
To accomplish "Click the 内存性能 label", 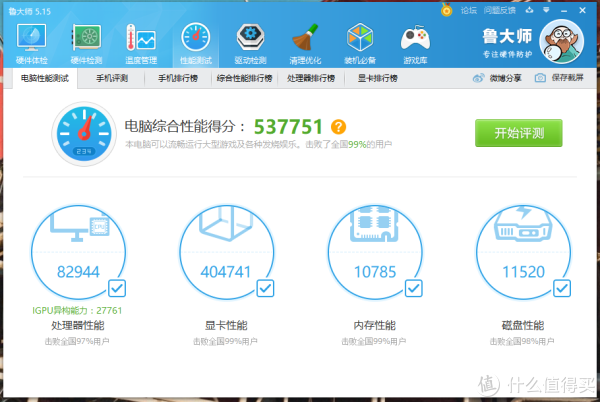I will coord(375,326).
